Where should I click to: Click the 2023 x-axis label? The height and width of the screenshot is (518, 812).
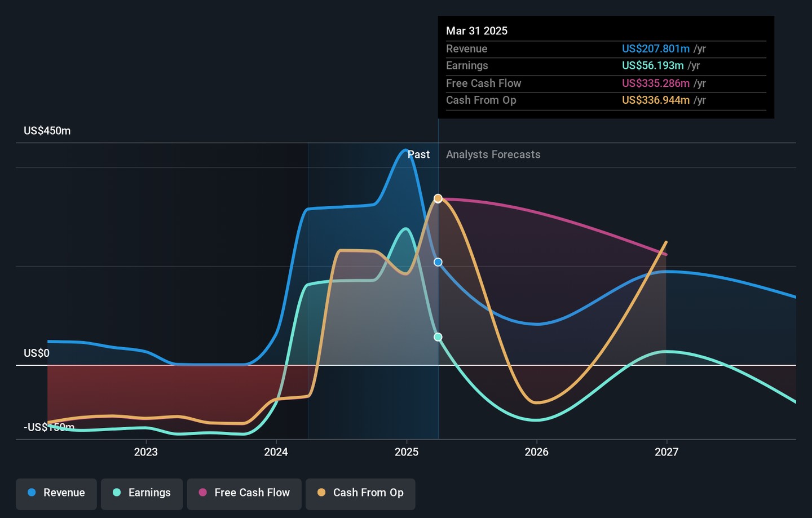(146, 452)
